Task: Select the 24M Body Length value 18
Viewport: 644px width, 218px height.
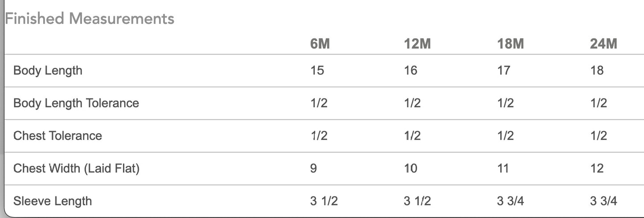Action: click(x=597, y=70)
